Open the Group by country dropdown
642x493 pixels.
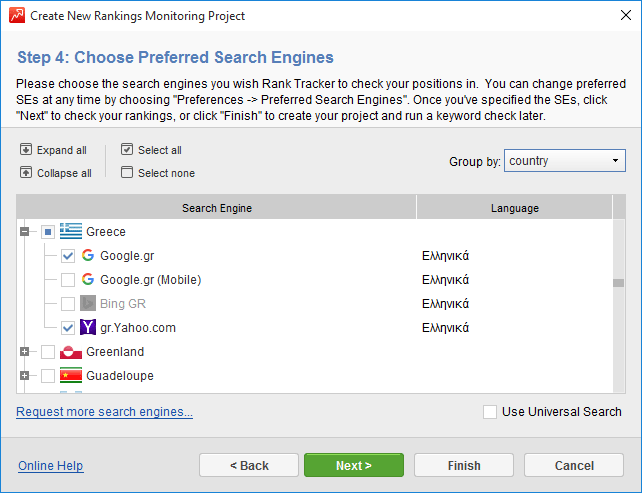(564, 161)
